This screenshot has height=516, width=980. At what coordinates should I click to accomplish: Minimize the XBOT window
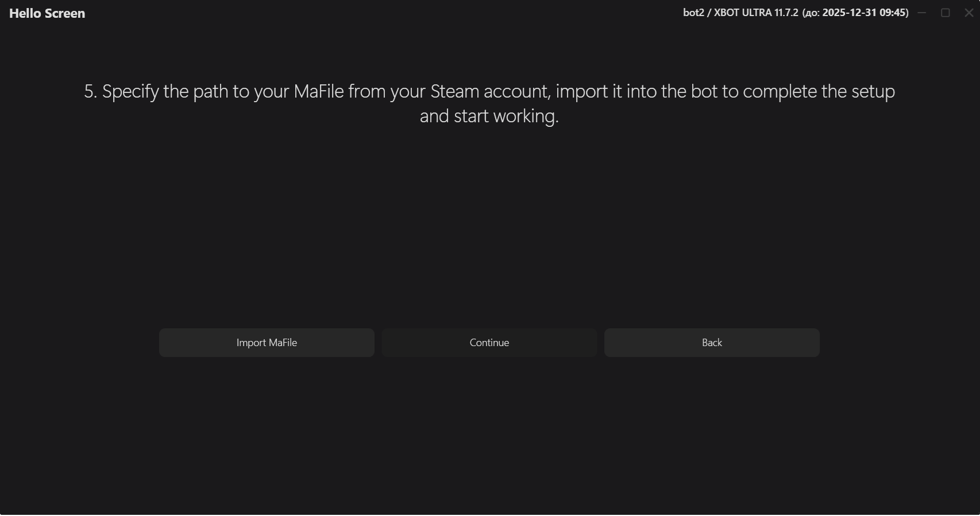(922, 13)
